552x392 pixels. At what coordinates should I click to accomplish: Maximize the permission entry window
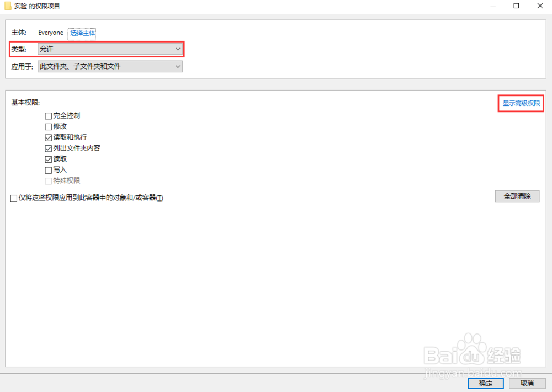(516, 6)
